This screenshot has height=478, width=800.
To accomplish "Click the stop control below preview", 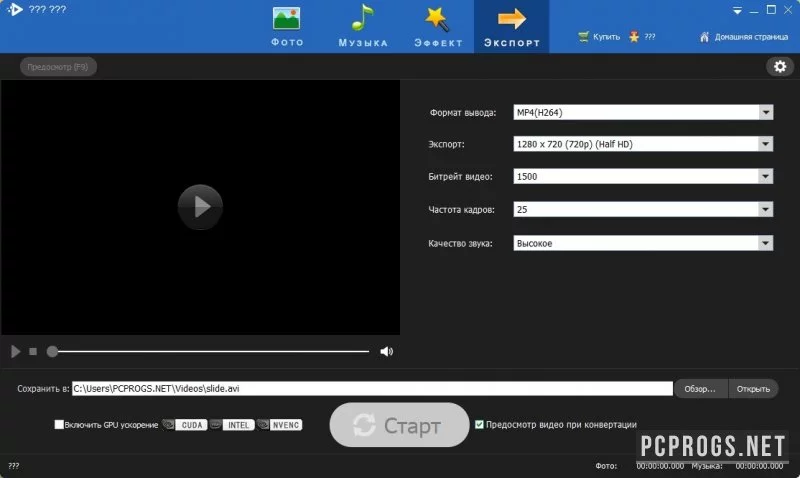I will click(x=33, y=351).
